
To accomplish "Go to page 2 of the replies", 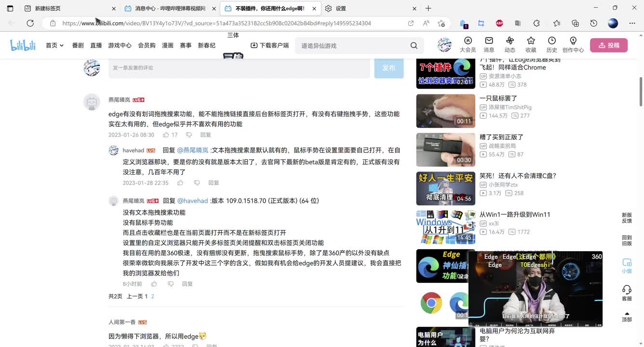I will [x=152, y=296].
